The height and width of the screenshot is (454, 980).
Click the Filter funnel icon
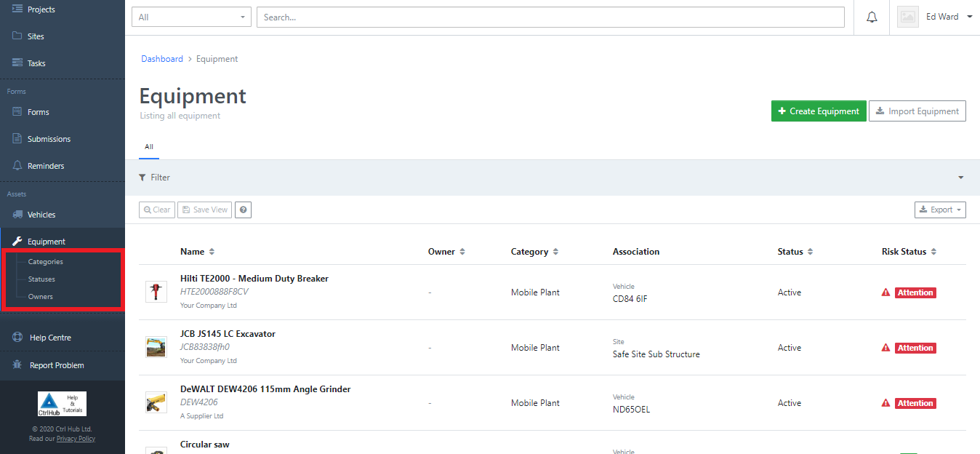(x=142, y=178)
